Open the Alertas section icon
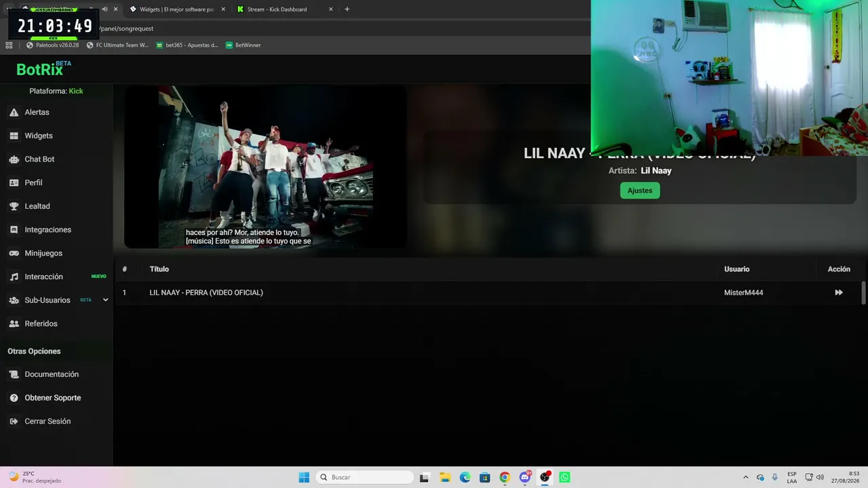Image resolution: width=868 pixels, height=488 pixels. (14, 113)
